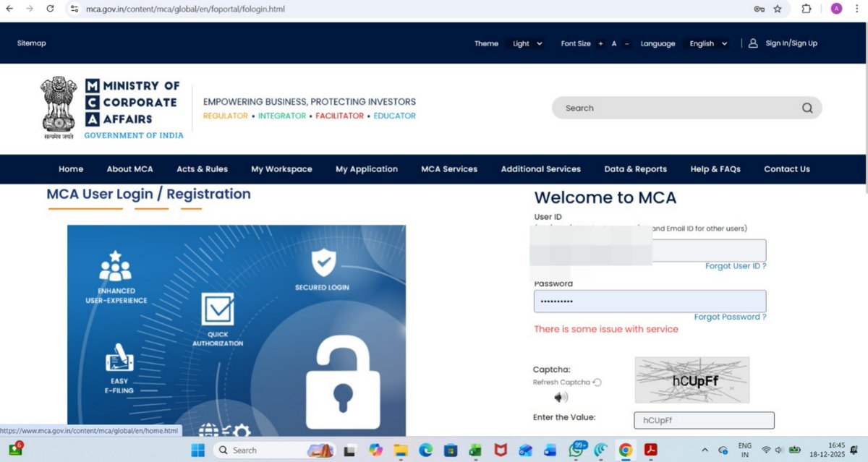
Task: Click the captcha image showing hCUpFf
Action: point(692,380)
